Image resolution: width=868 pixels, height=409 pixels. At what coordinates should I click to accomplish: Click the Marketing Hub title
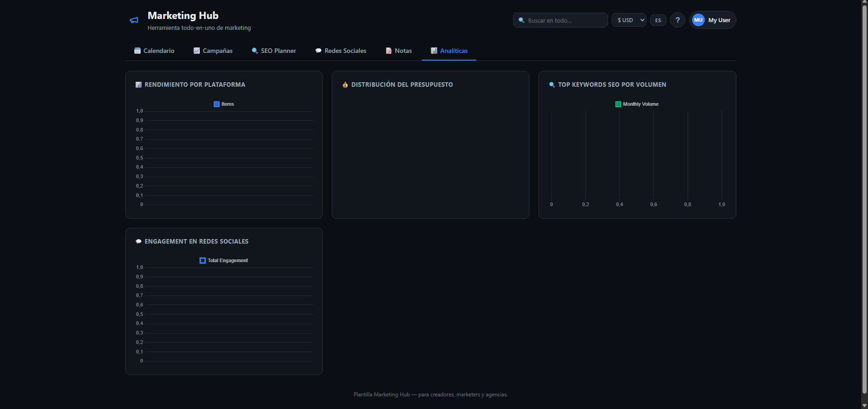point(183,15)
